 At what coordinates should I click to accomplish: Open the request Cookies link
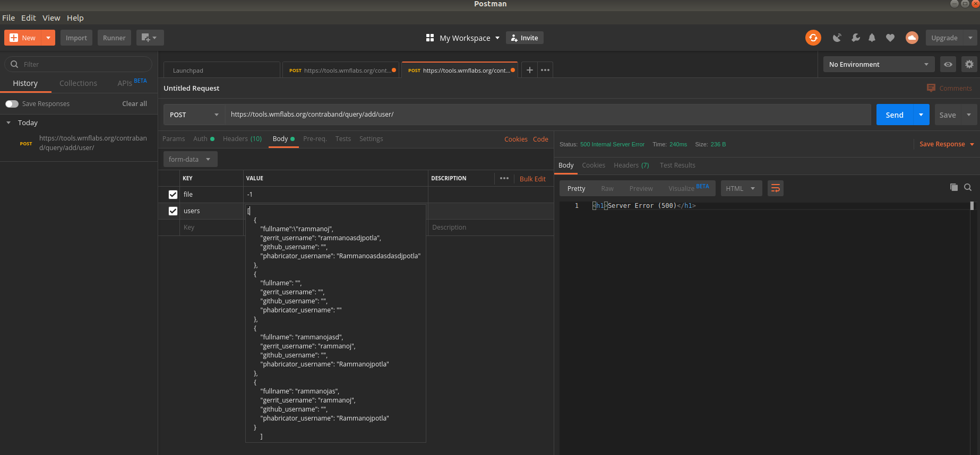(516, 139)
